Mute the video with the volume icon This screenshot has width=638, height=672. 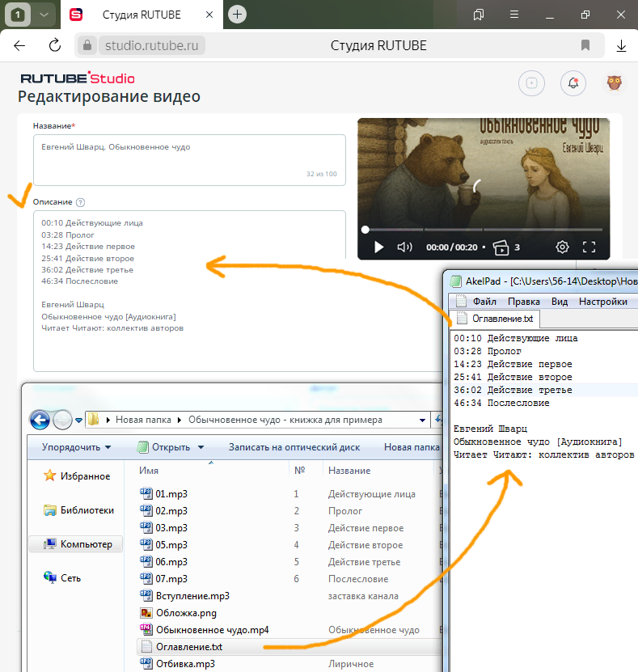coord(405,247)
